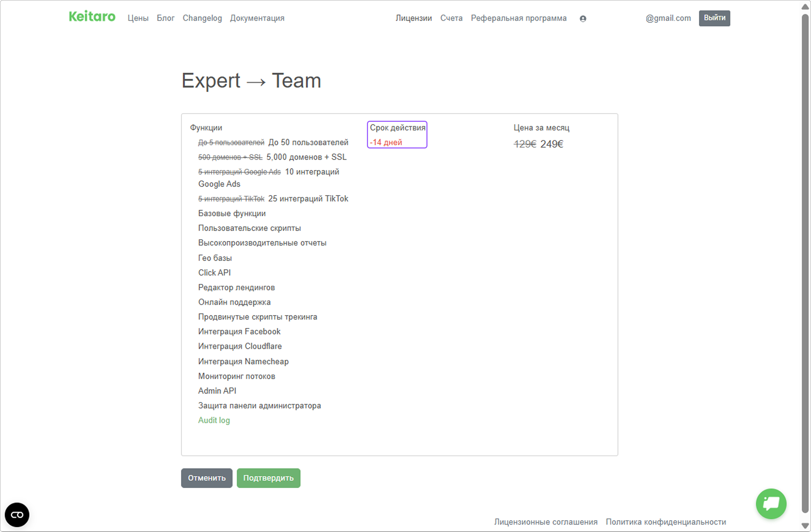Click 'Базовые функции' list item
The width and height of the screenshot is (811, 532).
coord(232,213)
